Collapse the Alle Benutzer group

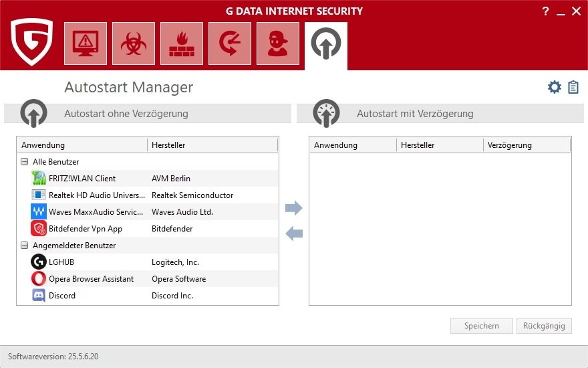point(24,162)
